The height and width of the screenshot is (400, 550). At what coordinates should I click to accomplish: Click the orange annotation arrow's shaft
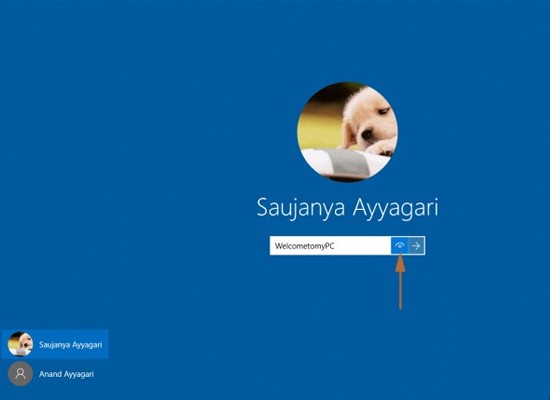[x=400, y=291]
